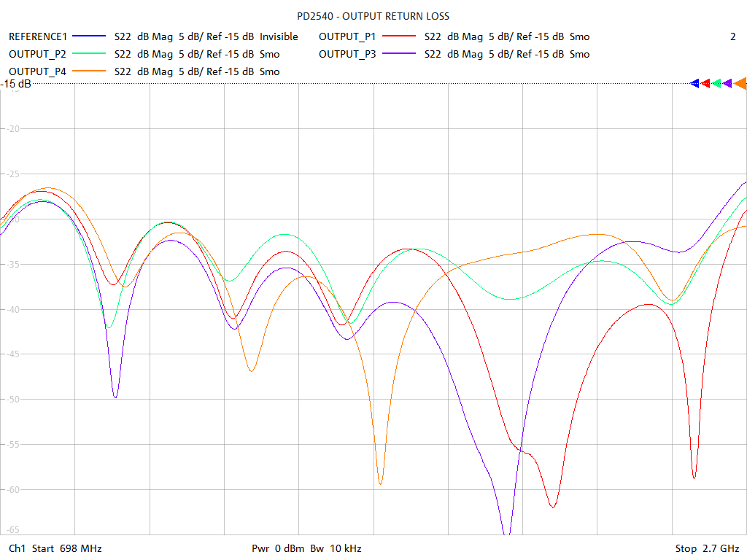Click the -60 y-axis tick label
Screen dimensions: 747x560
tap(12, 489)
